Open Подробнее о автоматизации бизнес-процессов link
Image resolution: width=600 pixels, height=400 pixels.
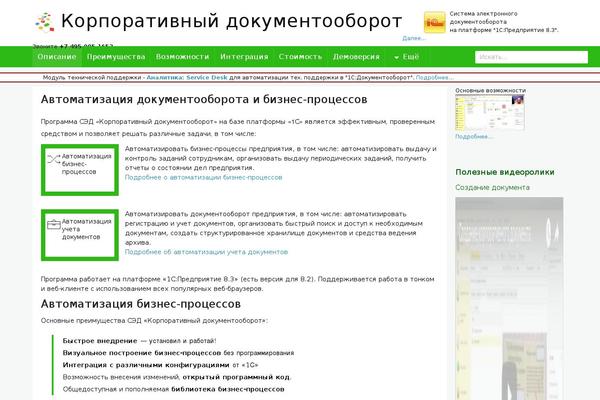point(204,177)
